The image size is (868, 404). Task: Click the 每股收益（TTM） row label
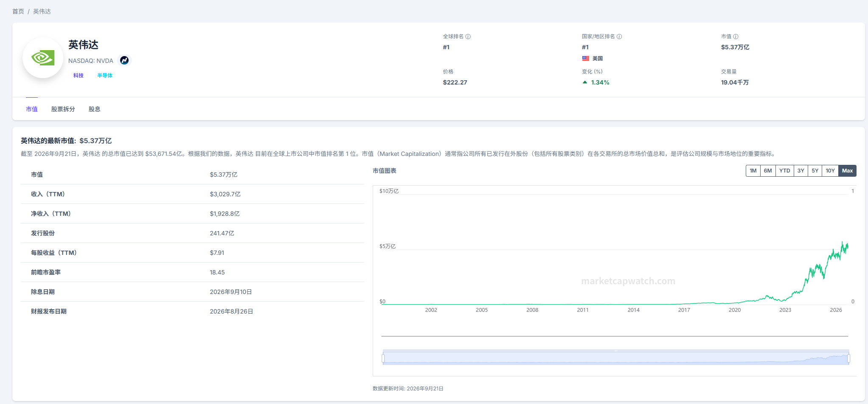tap(54, 253)
